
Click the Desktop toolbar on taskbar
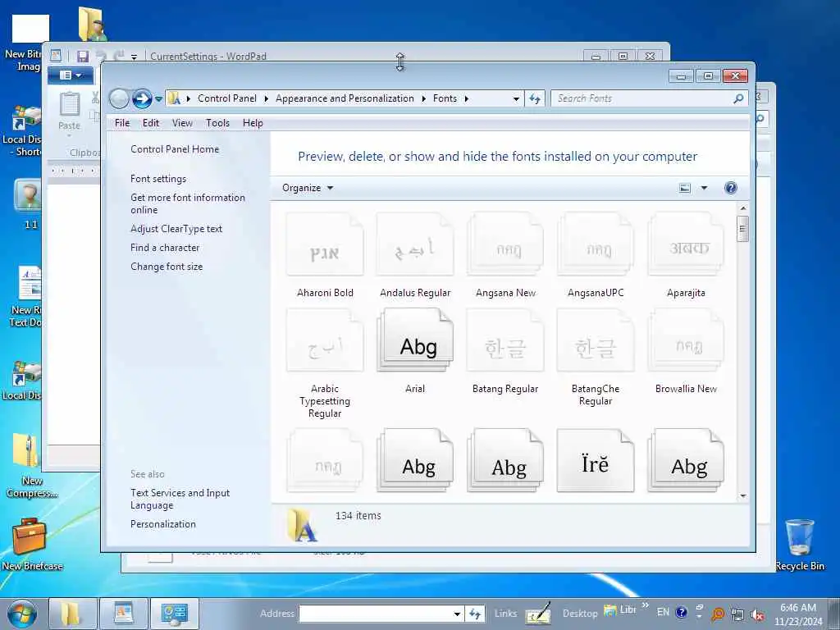580,614
